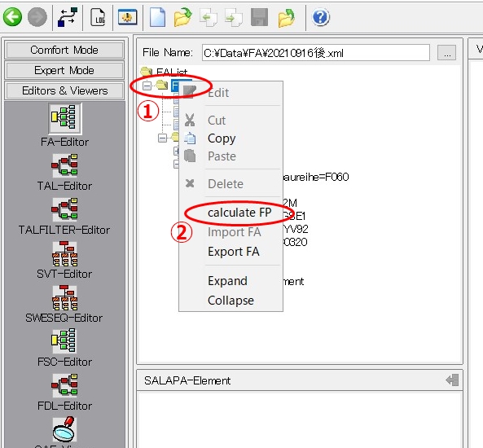Viewport: 483px width, 448px height.
Task: Choose Import FA in the context menu
Action: tap(231, 232)
